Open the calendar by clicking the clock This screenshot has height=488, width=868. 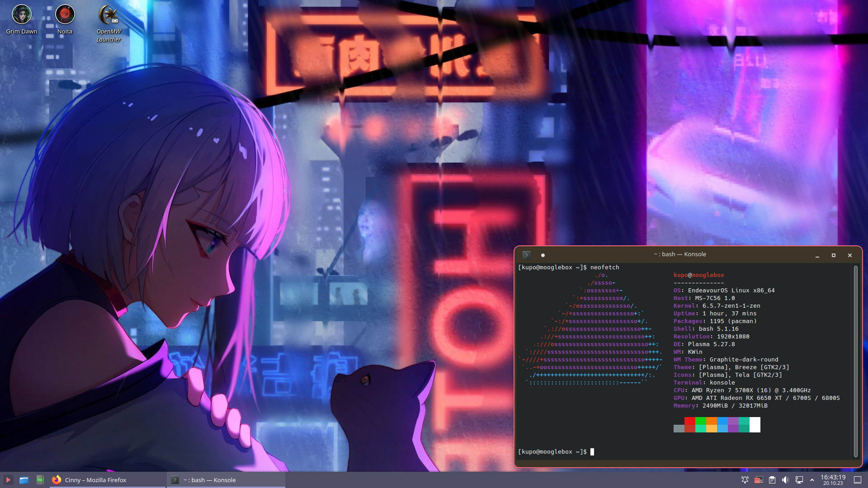[x=834, y=480]
